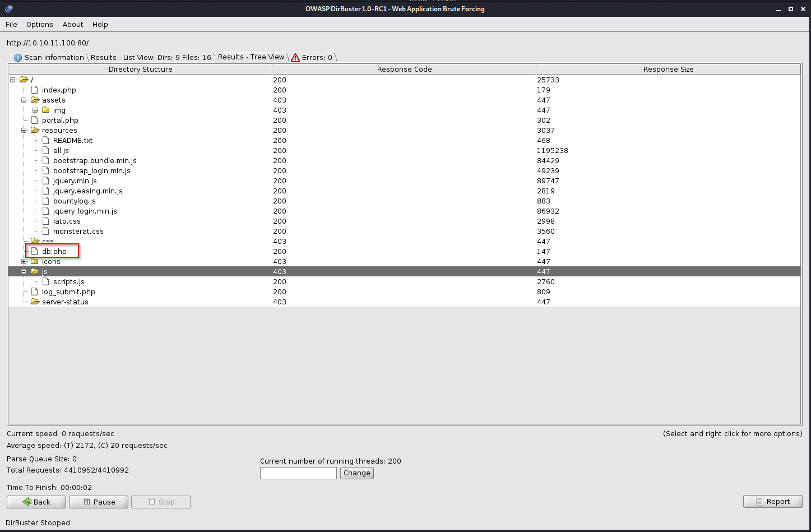Collapse the assets folder node

[24, 100]
